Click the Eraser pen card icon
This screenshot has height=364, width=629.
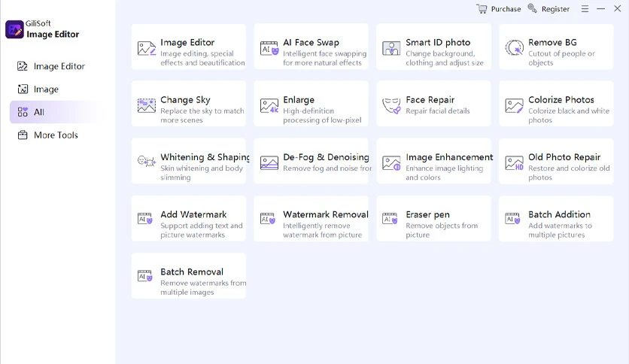(390, 219)
